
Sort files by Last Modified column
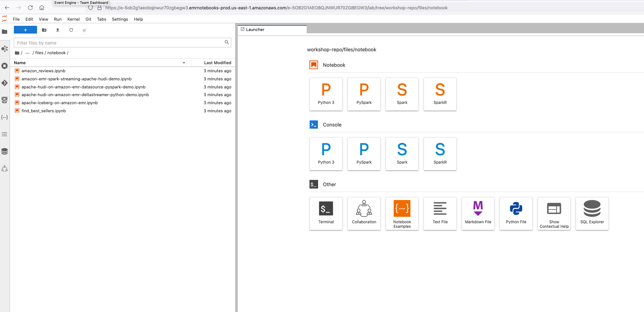click(x=213, y=63)
